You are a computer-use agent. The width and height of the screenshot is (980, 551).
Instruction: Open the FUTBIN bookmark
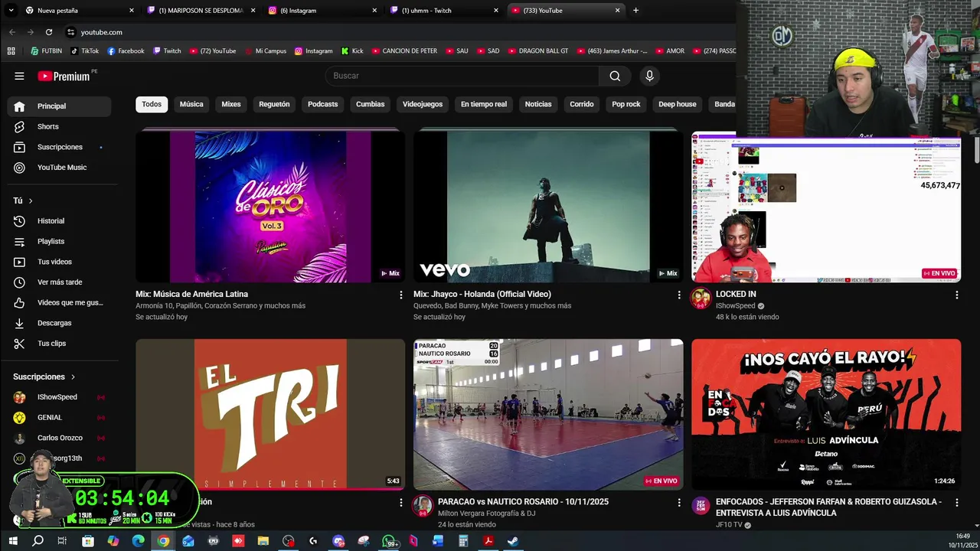coord(46,51)
